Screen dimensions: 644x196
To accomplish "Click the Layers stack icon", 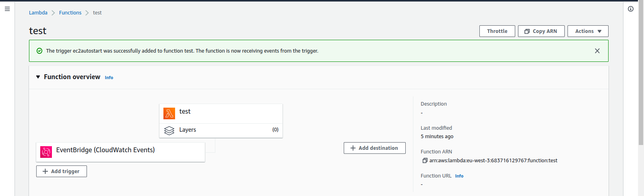I will tap(169, 130).
